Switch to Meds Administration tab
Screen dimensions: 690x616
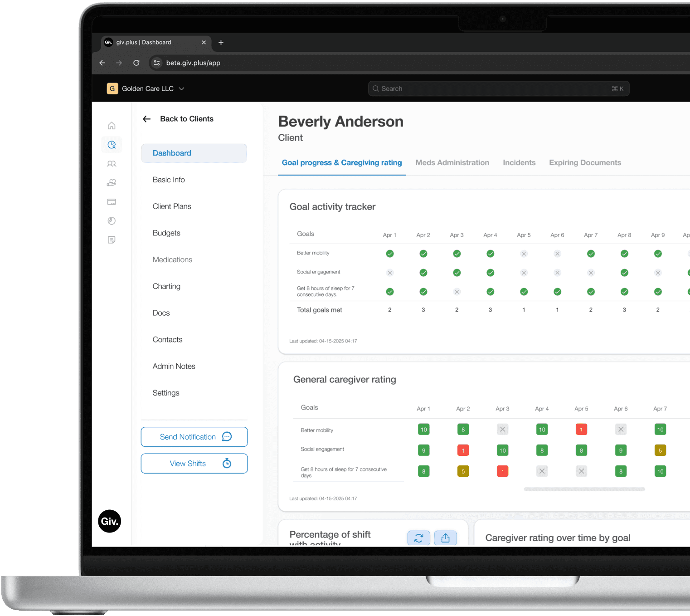pos(452,163)
